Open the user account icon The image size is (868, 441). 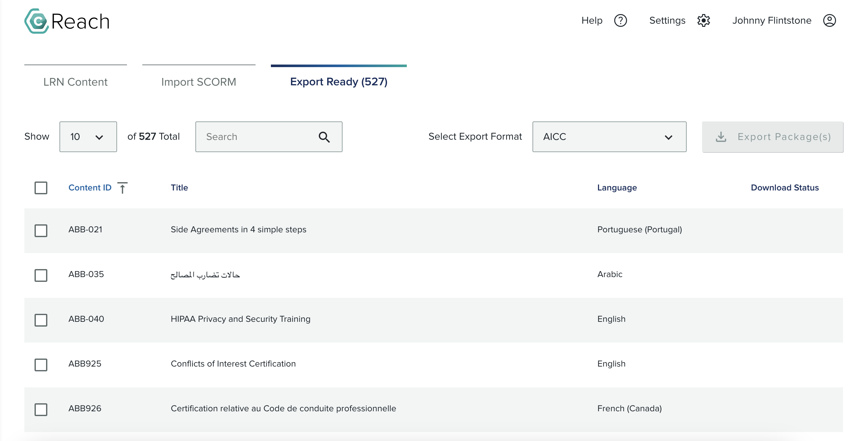tap(830, 20)
